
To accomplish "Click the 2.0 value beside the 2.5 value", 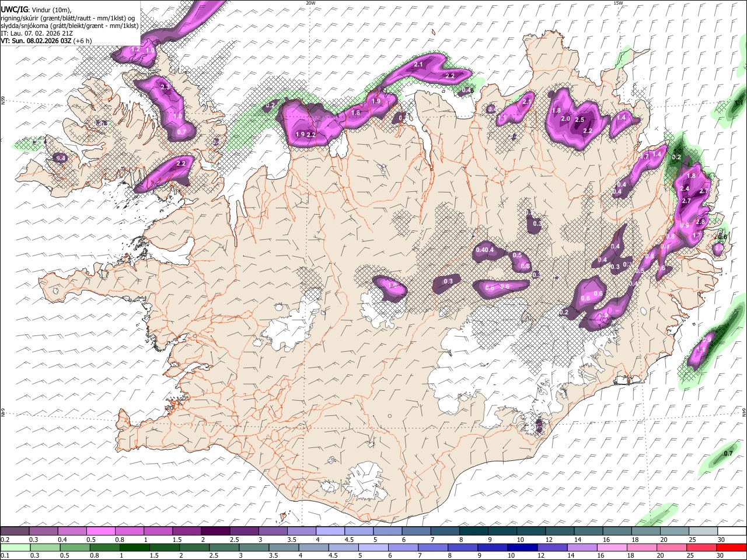I will (x=565, y=118).
